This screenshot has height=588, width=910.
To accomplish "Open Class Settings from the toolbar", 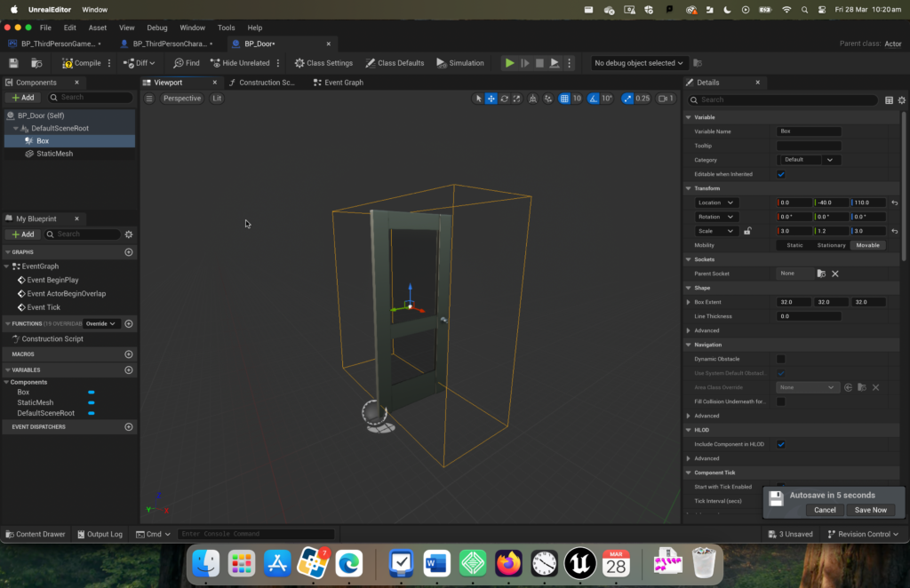I will tap(323, 63).
